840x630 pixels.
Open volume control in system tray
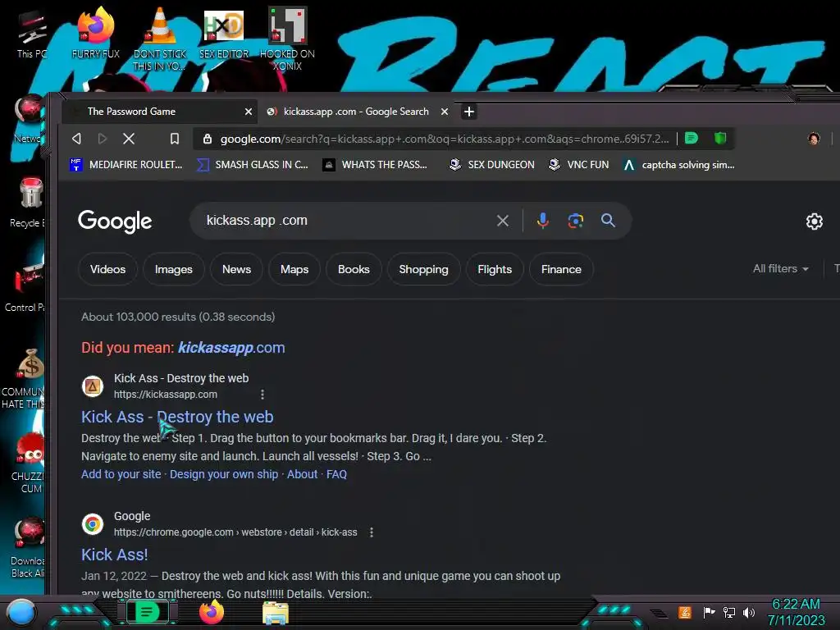(749, 612)
